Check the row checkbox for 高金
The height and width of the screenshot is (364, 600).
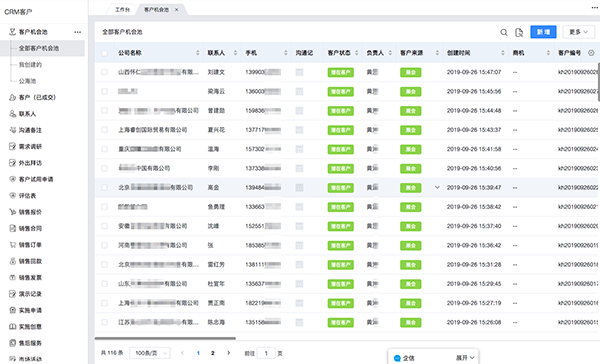104,188
